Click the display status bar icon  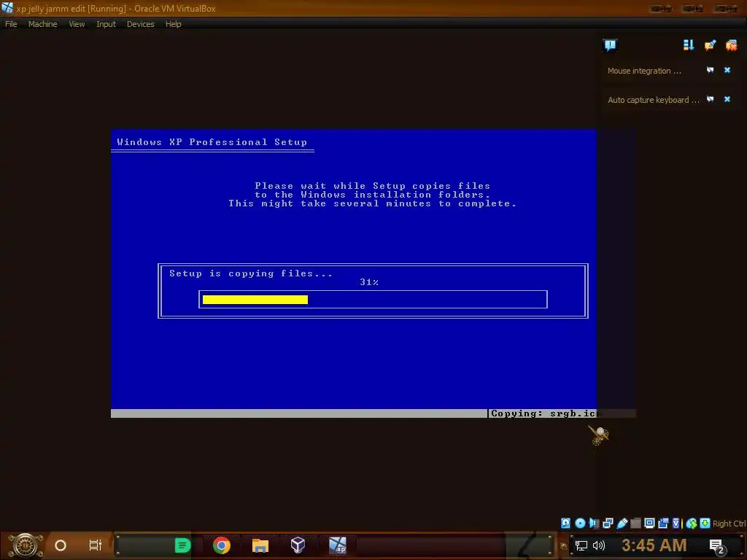point(649,524)
